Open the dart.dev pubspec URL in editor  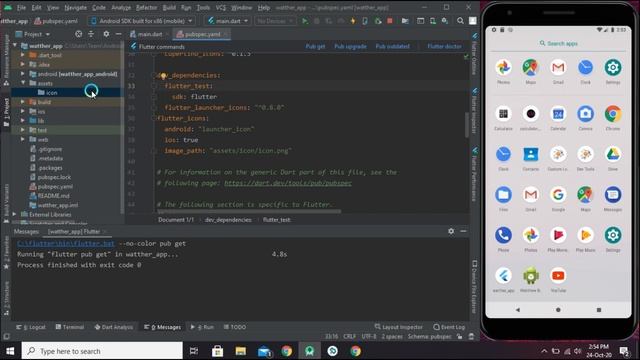tap(288, 183)
